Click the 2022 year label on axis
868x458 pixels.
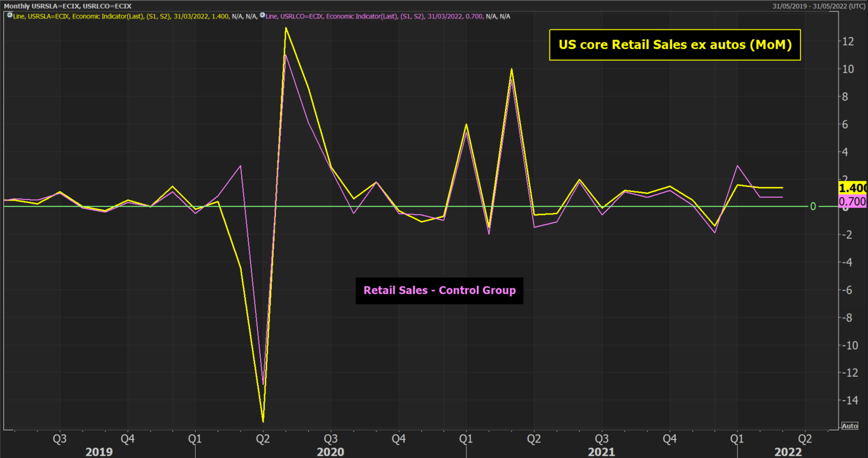788,452
